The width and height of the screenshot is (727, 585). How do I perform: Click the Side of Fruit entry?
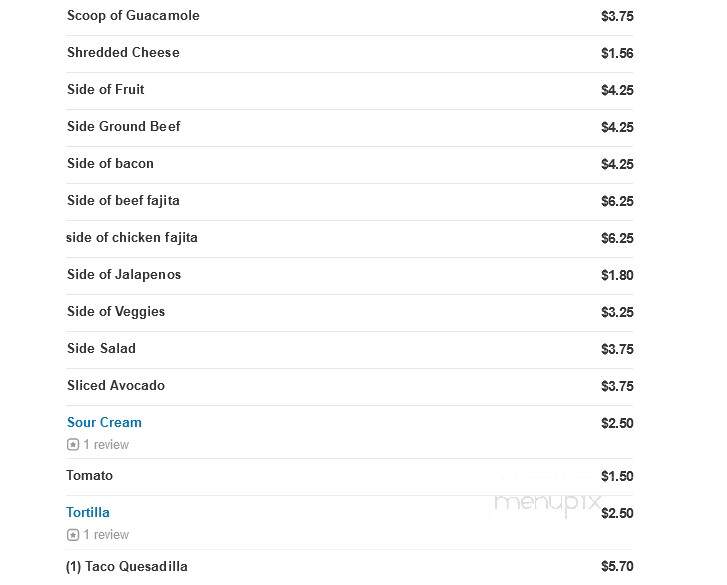[350, 90]
